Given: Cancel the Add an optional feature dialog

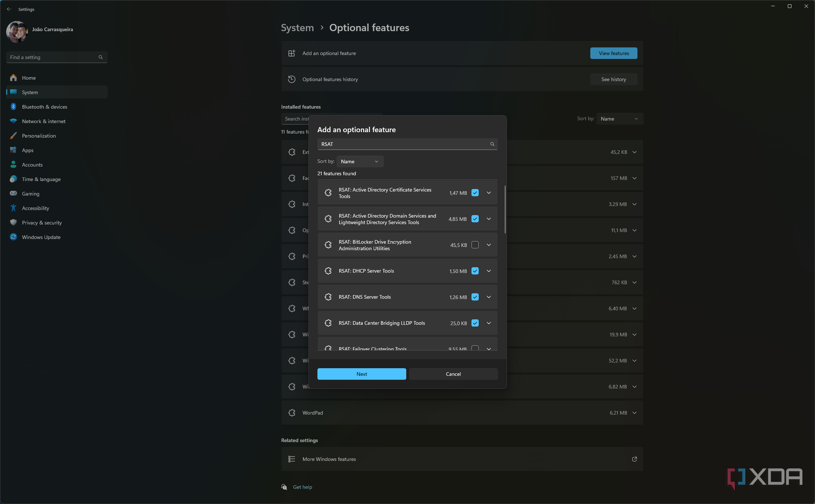Looking at the screenshot, I should 453,374.
